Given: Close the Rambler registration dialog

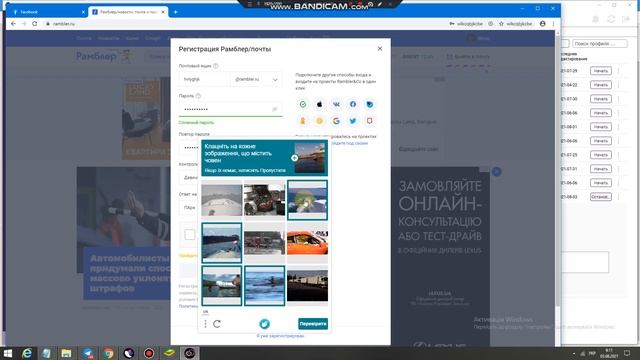Looking at the screenshot, I should pyautogui.click(x=380, y=49).
